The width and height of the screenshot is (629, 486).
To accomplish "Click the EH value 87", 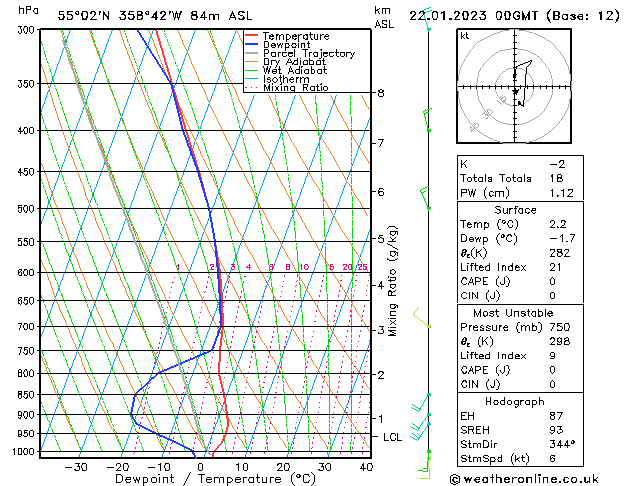I will tap(556, 416).
